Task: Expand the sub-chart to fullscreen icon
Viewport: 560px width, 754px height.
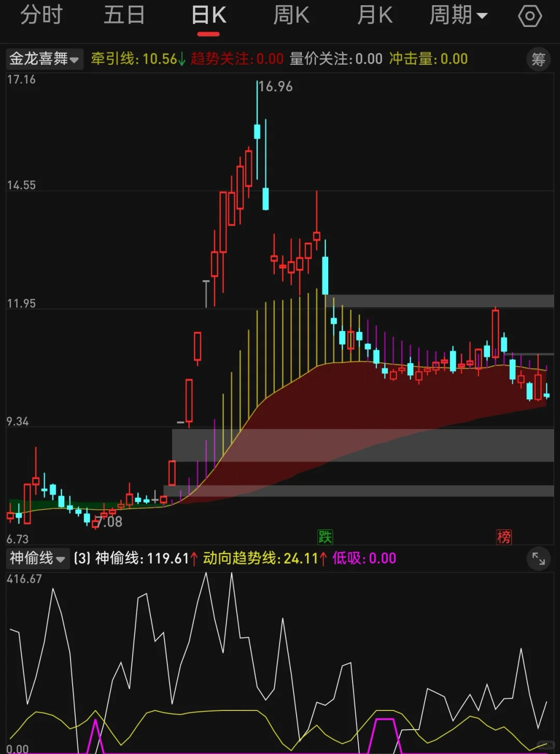Action: point(538,558)
